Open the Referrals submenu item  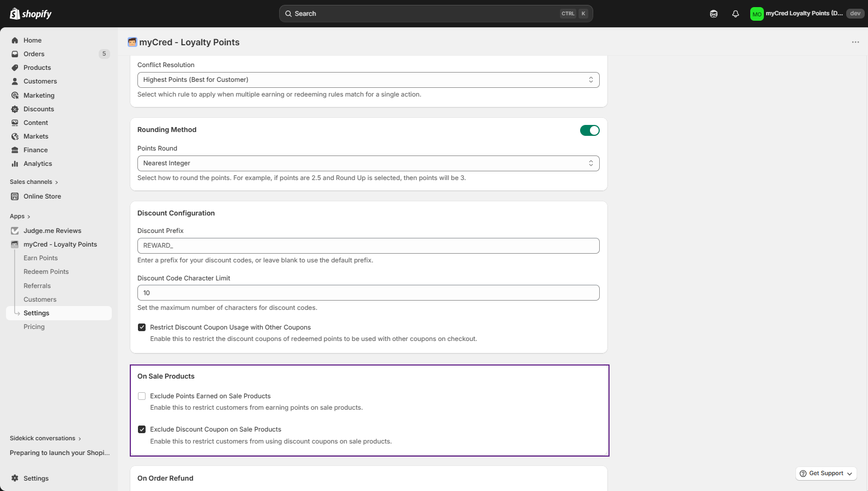[37, 286]
